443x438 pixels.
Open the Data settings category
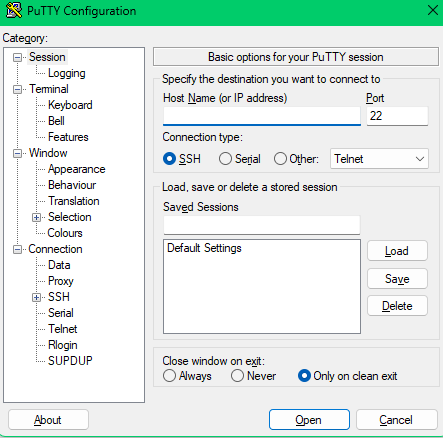pyautogui.click(x=59, y=265)
